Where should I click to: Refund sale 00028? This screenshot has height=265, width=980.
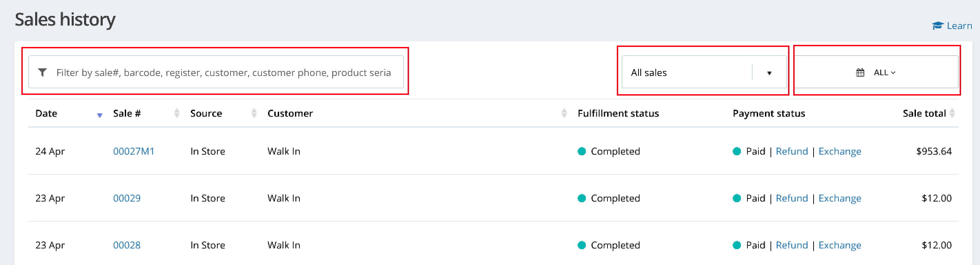click(792, 245)
